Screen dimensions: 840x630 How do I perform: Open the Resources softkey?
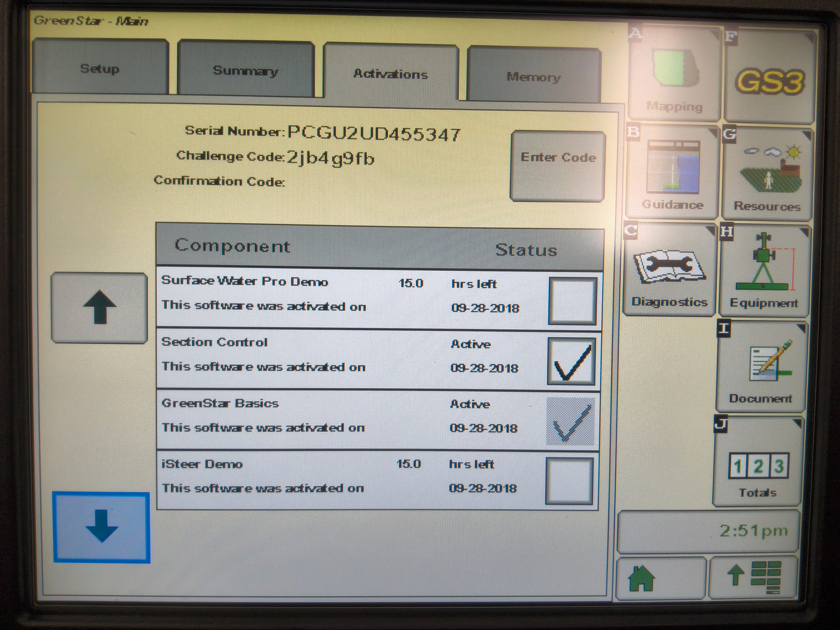point(767,173)
